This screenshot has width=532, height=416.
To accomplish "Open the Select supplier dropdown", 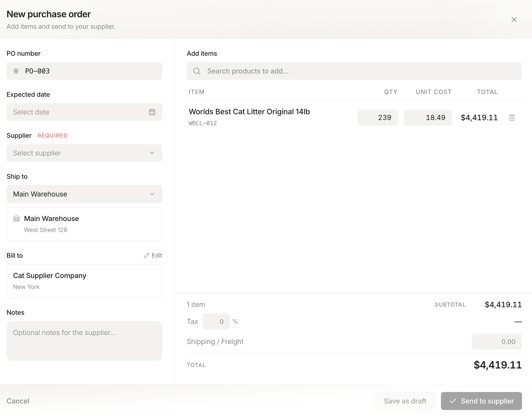I will pos(84,153).
